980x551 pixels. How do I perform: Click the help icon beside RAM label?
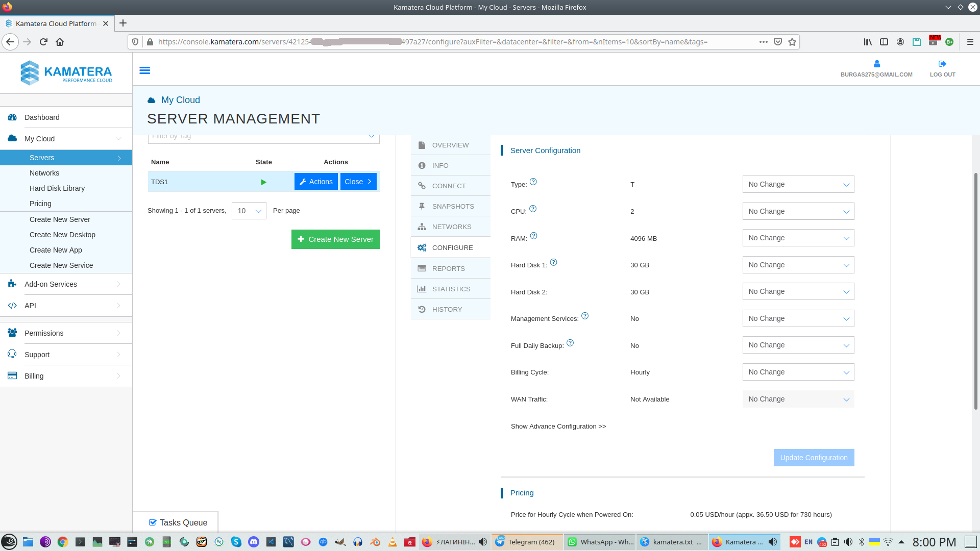coord(533,236)
